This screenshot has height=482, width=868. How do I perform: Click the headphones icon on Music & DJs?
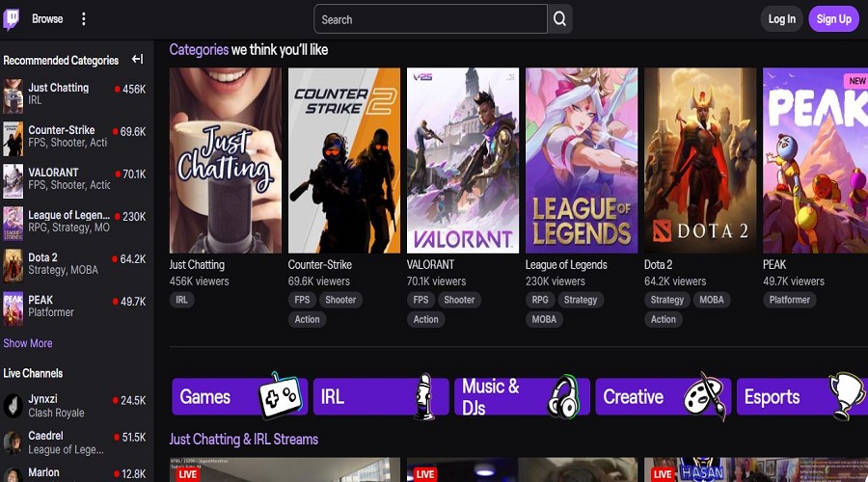(564, 397)
